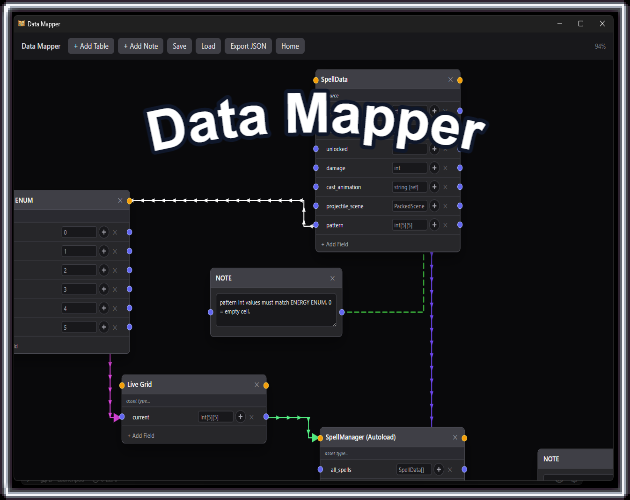Click the plus button on ENUM value 3 row
Screen dimensions: 630x500
click(104, 289)
